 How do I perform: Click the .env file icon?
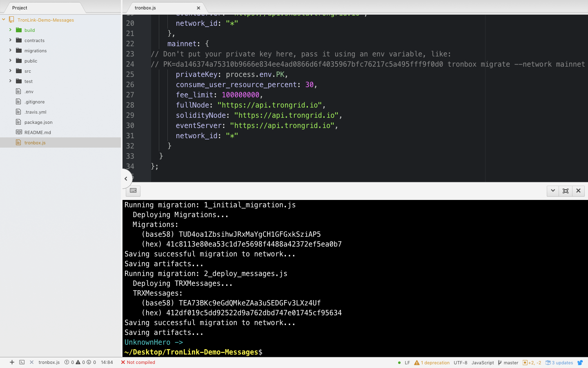click(x=18, y=91)
